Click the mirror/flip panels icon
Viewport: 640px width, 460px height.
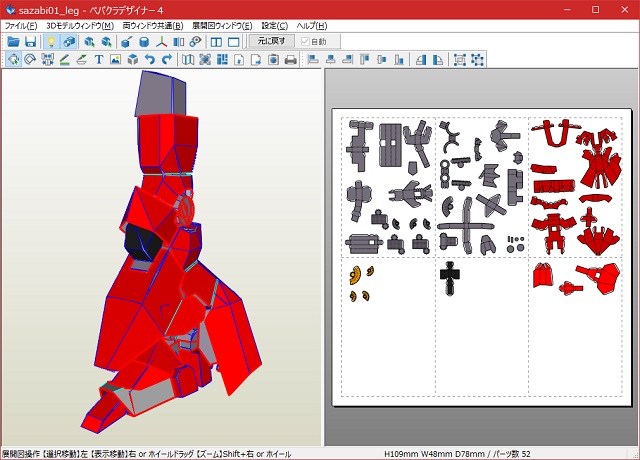pos(179,42)
